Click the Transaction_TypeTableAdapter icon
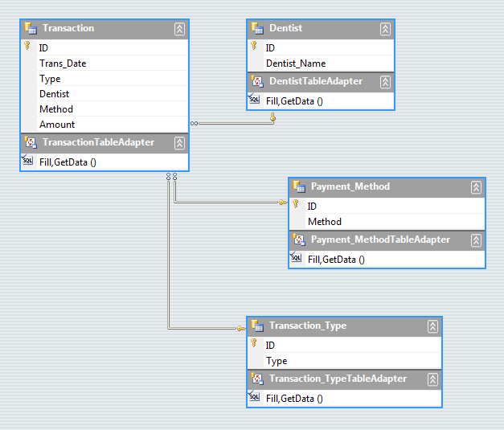Image resolution: width=504 pixels, height=430 pixels. (257, 379)
